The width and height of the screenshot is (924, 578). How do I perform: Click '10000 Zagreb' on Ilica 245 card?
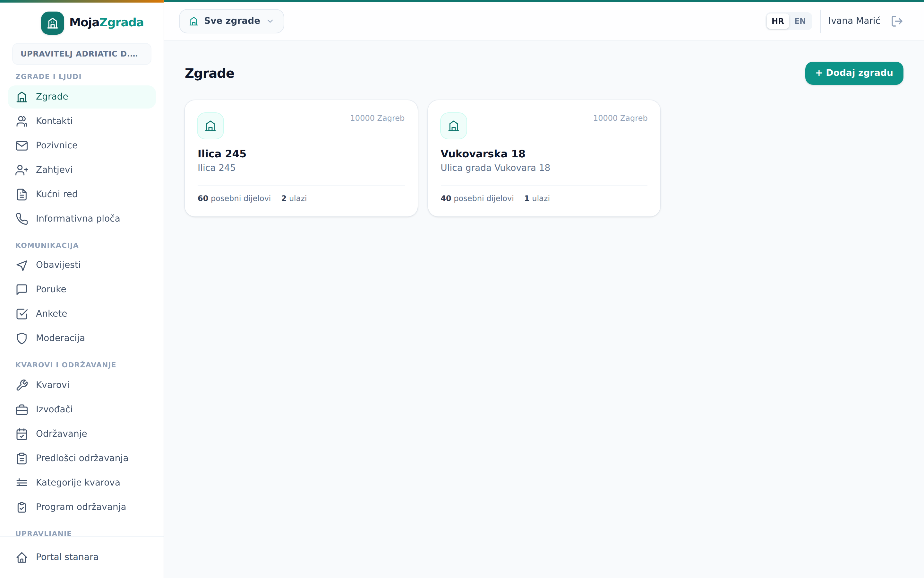point(377,118)
